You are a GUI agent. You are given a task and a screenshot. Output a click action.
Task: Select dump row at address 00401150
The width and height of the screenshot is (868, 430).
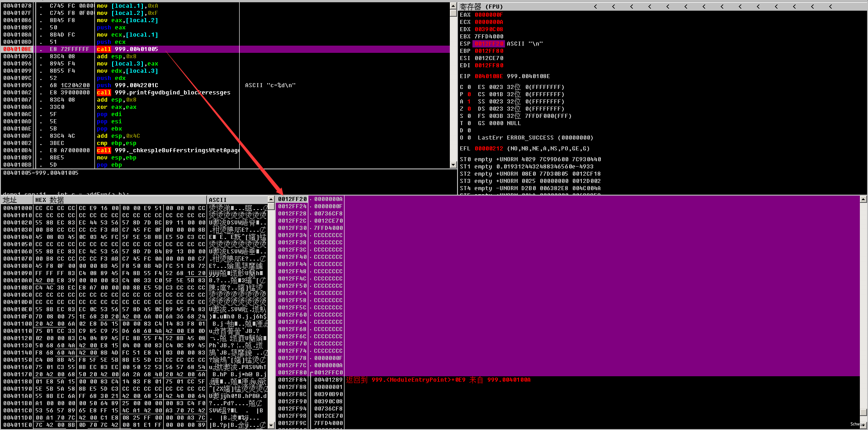(134, 360)
